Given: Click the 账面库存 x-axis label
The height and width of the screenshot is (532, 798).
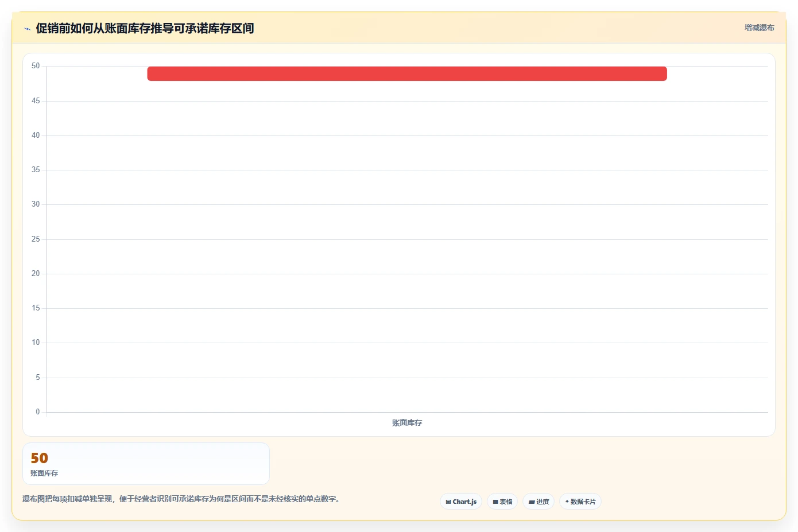Looking at the screenshot, I should [407, 423].
